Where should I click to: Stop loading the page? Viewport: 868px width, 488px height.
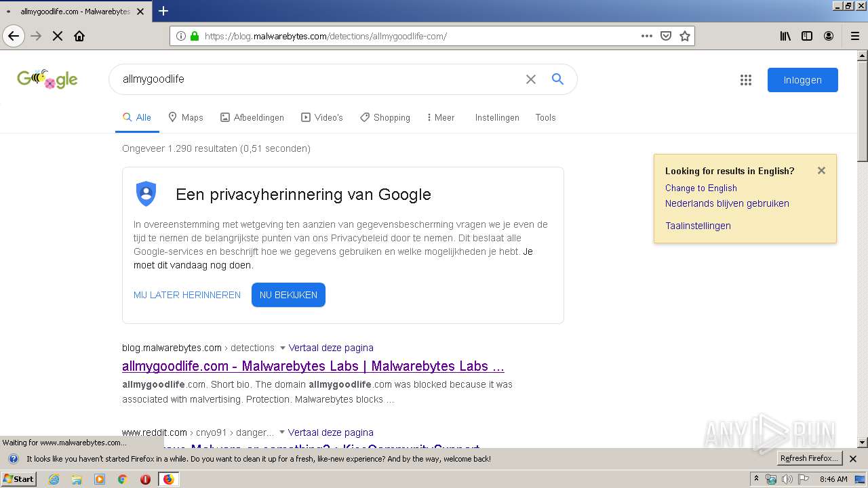pyautogui.click(x=58, y=36)
